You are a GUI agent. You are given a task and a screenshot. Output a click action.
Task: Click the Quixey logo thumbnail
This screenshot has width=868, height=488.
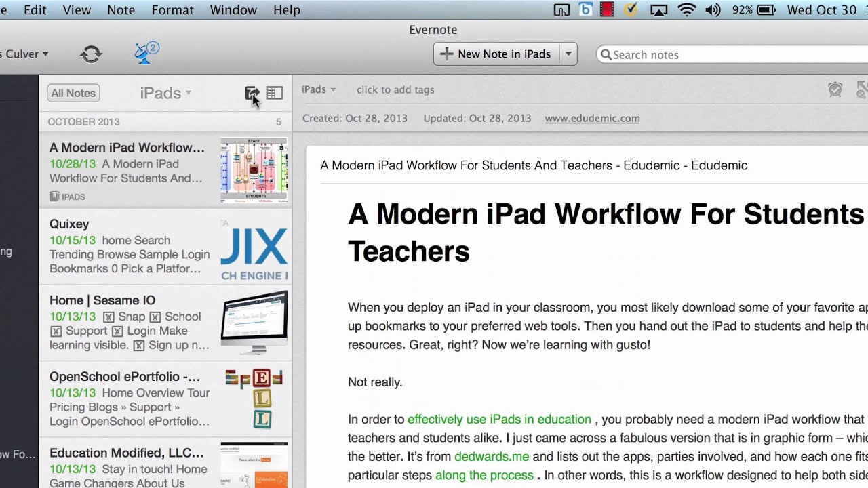tap(254, 247)
